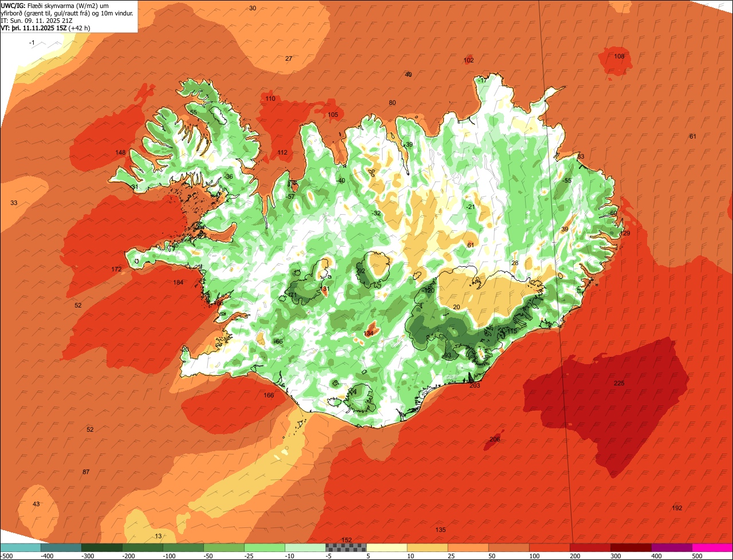Select dark maroon swatch between 300 and 400
Viewport: 733px width, 560px height.
click(x=630, y=547)
